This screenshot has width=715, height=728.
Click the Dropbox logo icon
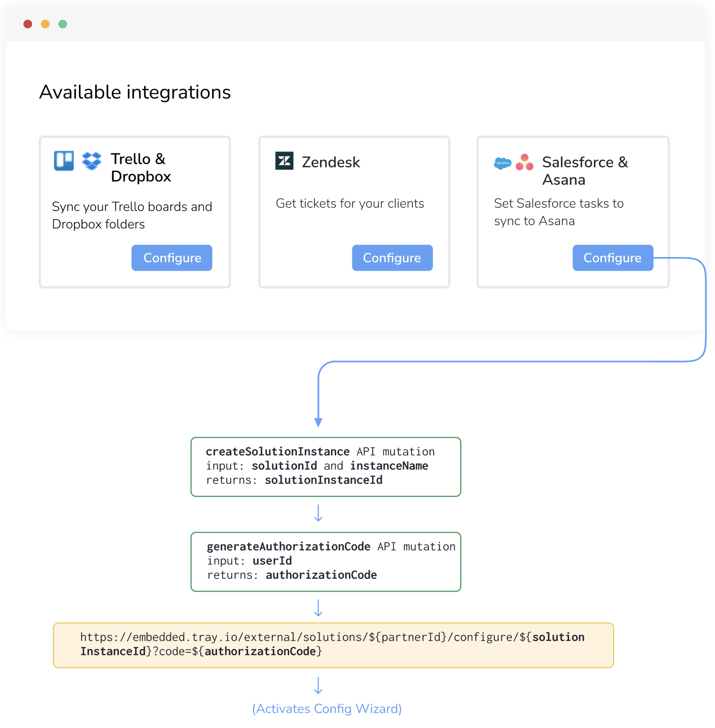tap(92, 160)
